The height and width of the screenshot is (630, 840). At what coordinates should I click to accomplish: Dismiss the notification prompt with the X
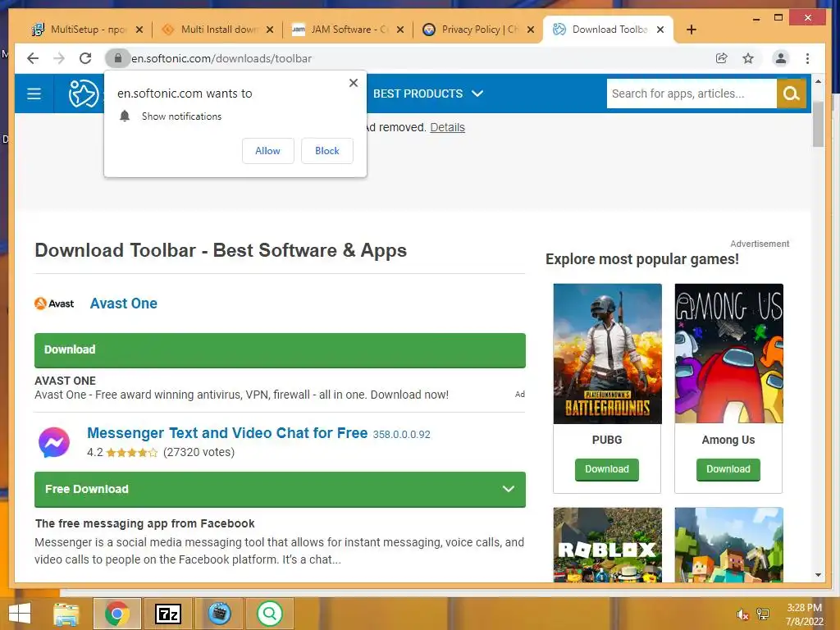click(x=354, y=83)
